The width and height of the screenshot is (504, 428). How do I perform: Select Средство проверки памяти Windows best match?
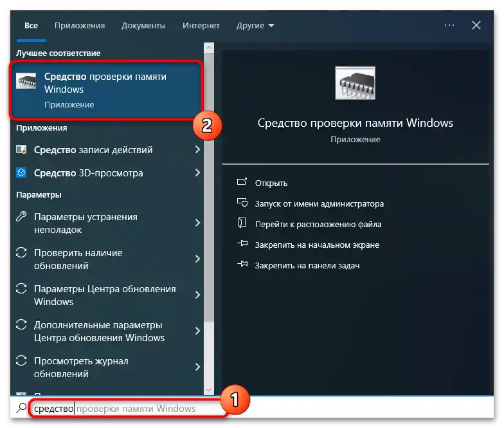pos(107,90)
